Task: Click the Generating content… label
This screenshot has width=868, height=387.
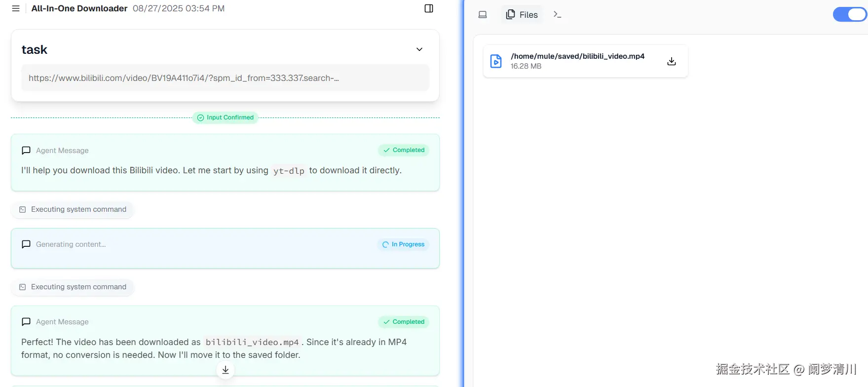Action: pos(71,244)
